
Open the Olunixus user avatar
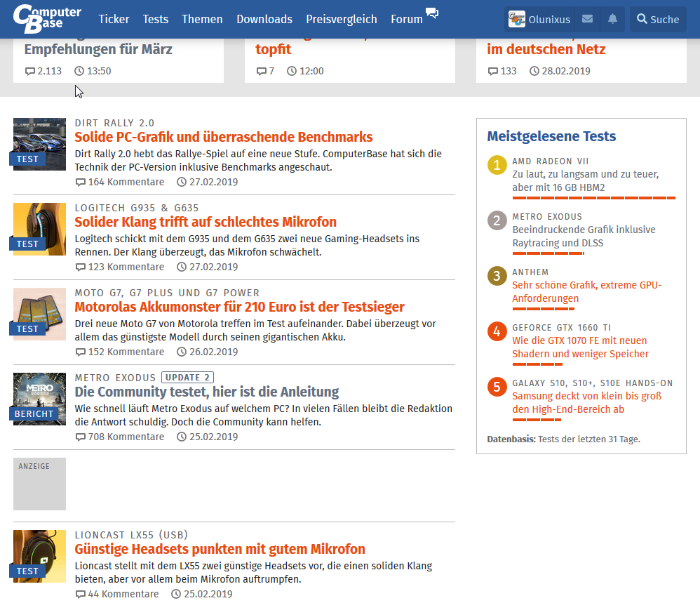516,19
